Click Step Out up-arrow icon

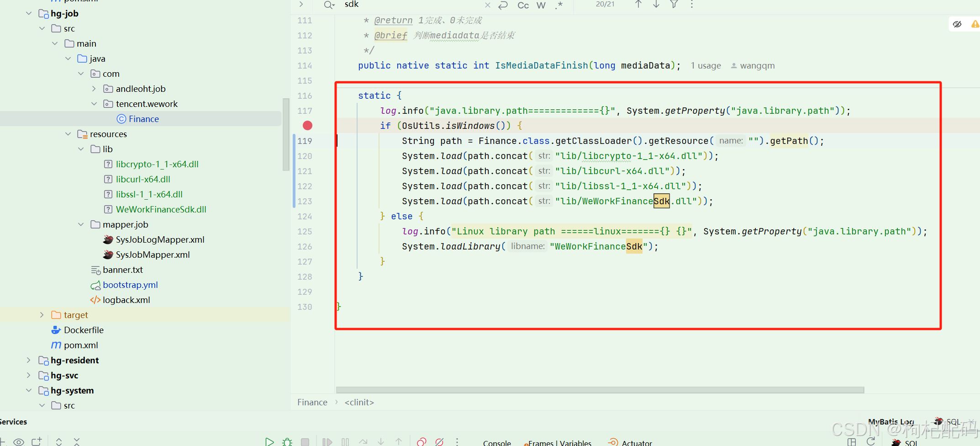399,441
